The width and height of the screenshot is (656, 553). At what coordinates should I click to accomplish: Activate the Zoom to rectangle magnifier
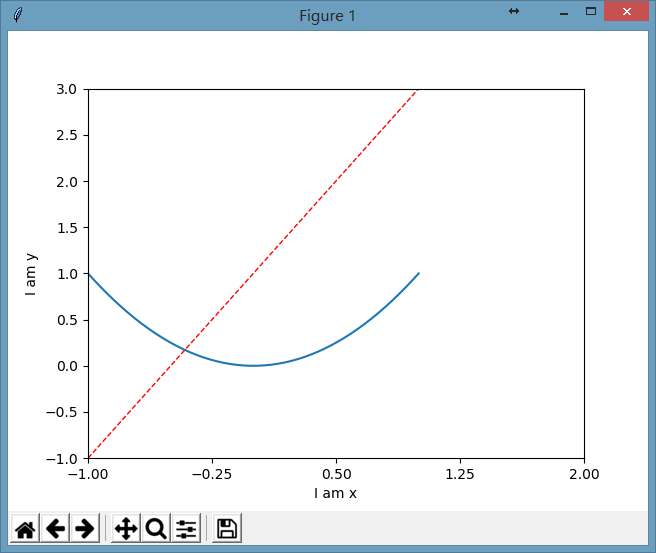[x=156, y=528]
